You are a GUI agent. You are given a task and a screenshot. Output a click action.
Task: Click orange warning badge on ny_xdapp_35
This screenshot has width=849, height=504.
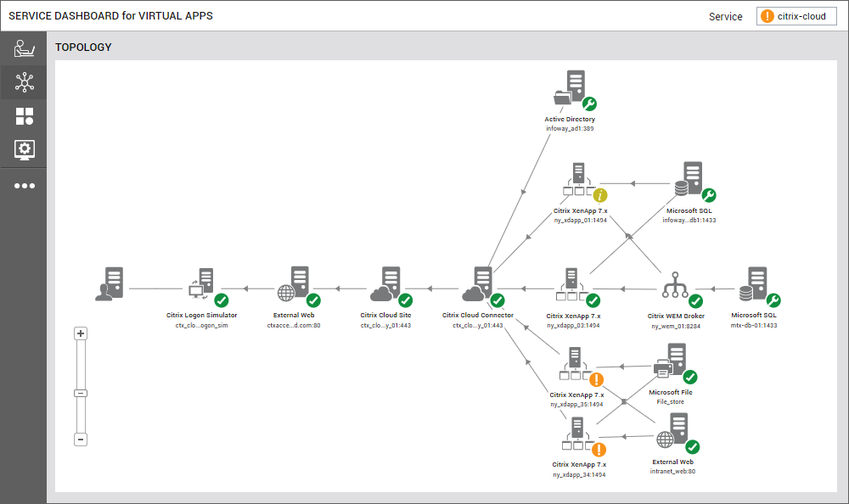click(x=597, y=379)
